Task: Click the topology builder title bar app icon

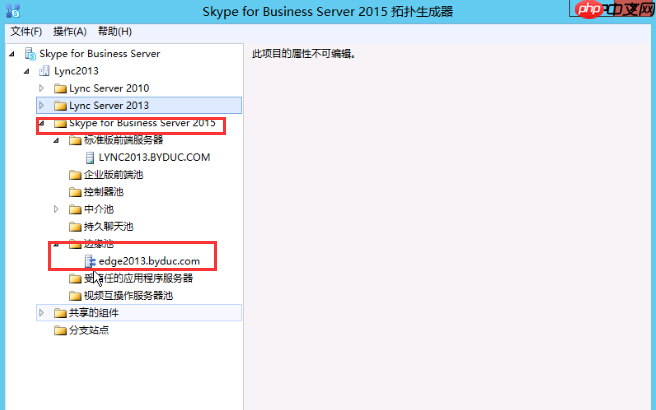Action: pos(13,11)
